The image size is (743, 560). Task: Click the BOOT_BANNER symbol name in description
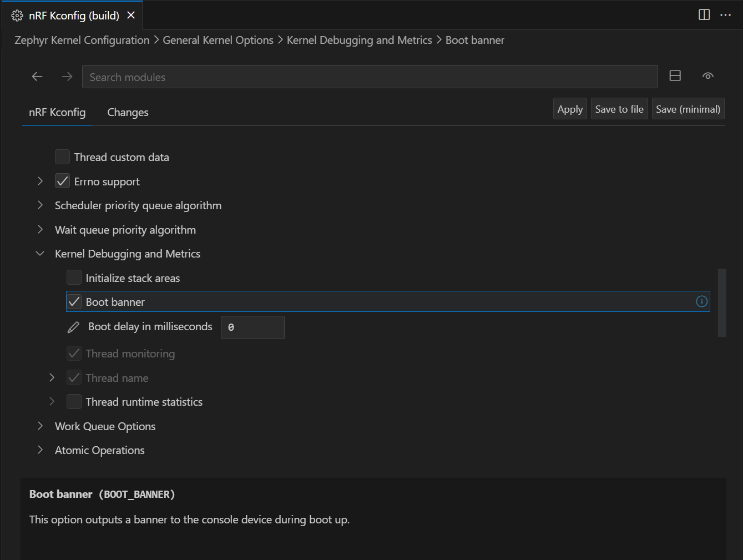(x=137, y=494)
